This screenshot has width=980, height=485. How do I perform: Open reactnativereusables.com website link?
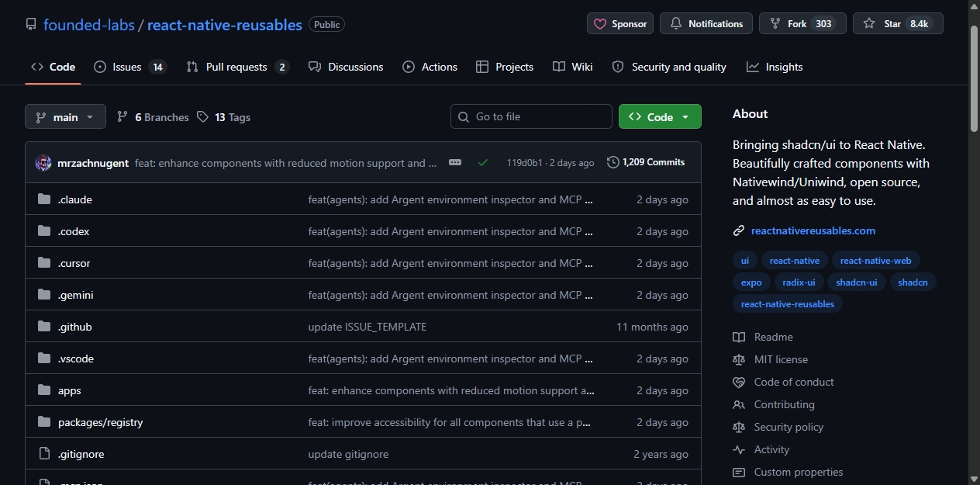point(813,230)
